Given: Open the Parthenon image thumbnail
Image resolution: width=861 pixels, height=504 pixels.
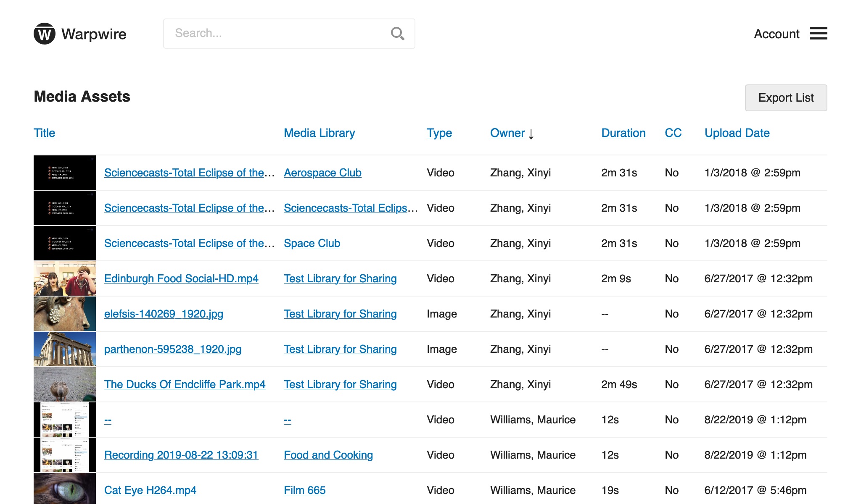Looking at the screenshot, I should pos(65,349).
